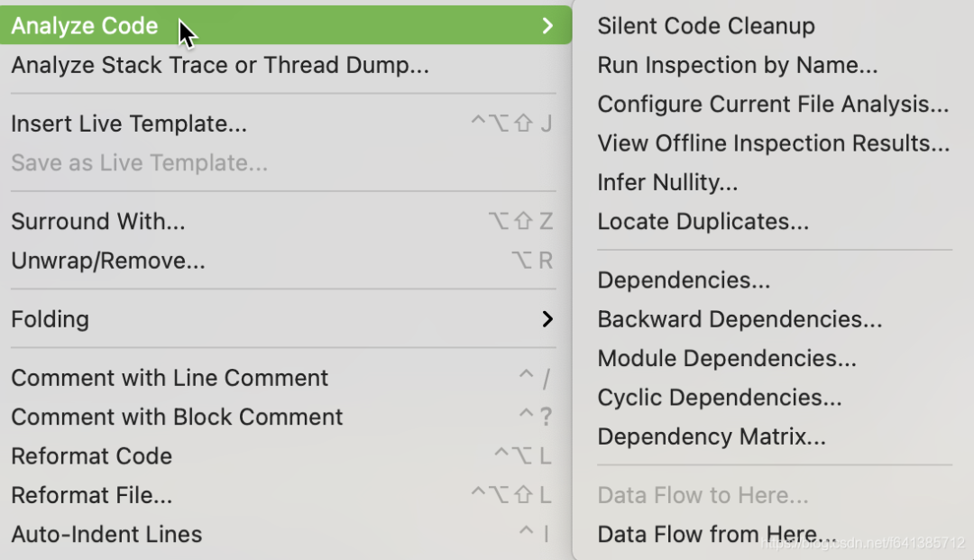Open the Analyze Code submenu
The width and height of the screenshot is (974, 560).
86,26
